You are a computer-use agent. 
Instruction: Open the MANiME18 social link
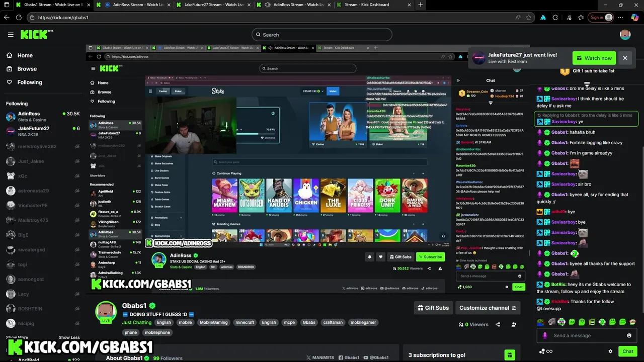click(320, 357)
